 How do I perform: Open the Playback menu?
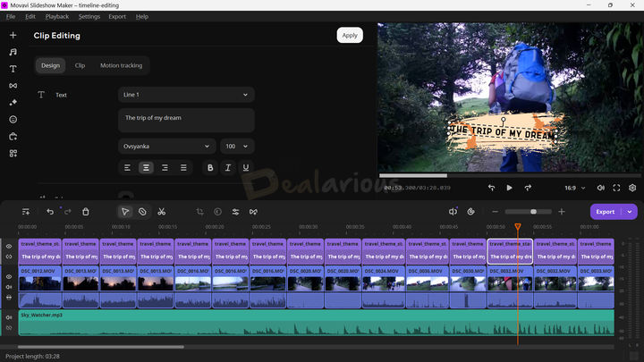pos(57,16)
